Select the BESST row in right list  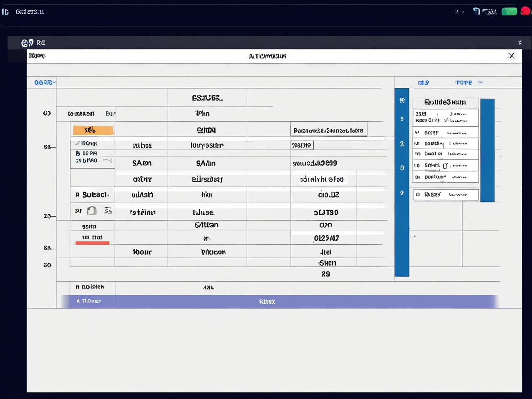point(446,133)
